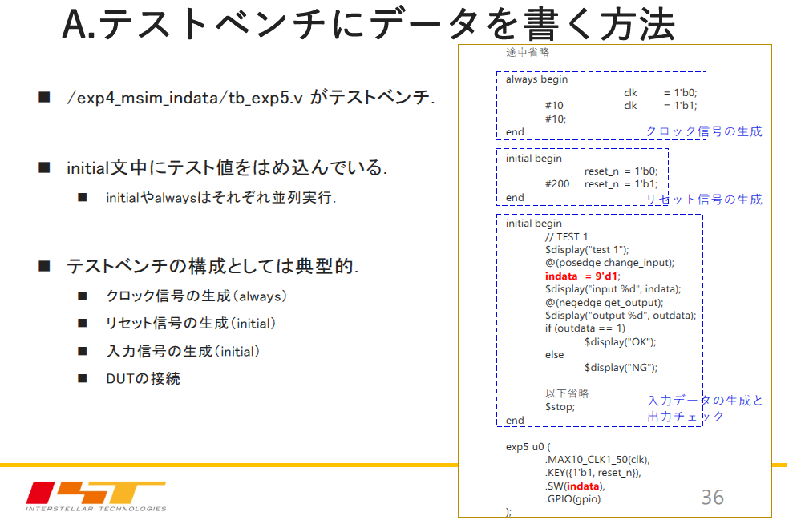The width and height of the screenshot is (801, 532).
Task: Click the code 'clk = 1'b0;'
Action: 660,92
